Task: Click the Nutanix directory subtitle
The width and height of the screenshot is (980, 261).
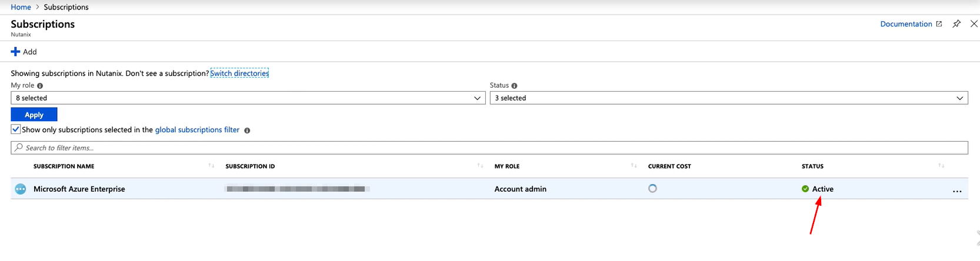Action: (x=21, y=35)
